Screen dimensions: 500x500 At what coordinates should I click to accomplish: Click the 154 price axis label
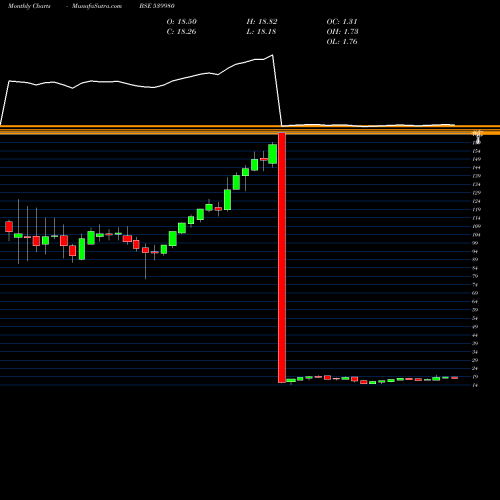477,151
